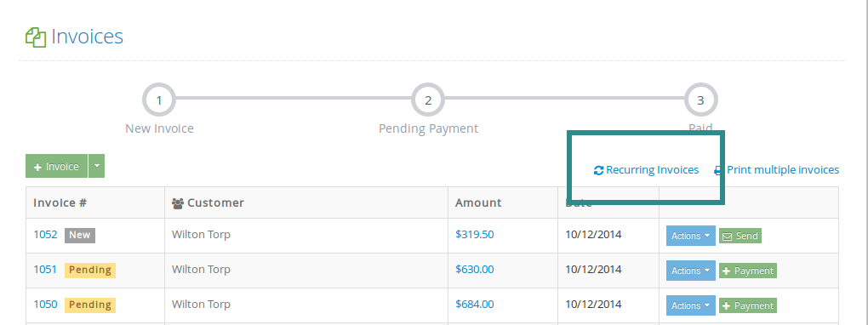Click the printer icon beside Print multiple invoices
Image resolution: width=868 pixels, height=325 pixels.
718,170
